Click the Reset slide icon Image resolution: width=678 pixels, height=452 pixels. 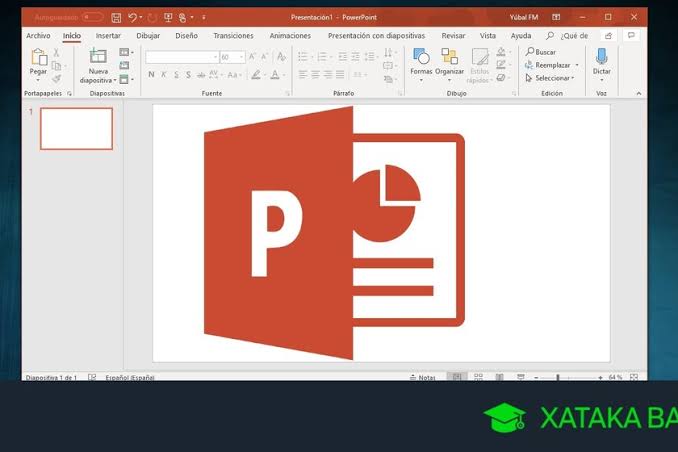tap(124, 65)
